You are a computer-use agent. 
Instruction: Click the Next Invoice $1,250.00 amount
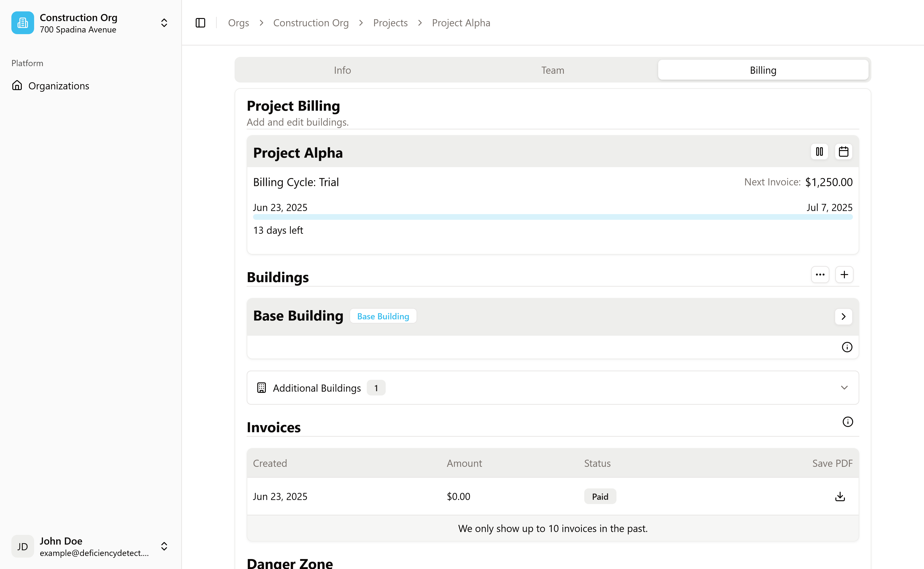pyautogui.click(x=829, y=182)
